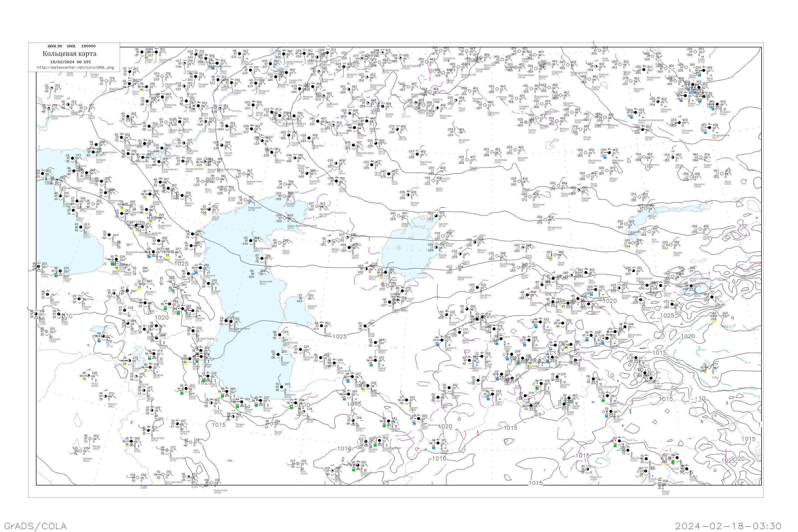Click the 1020 isobar label near Тараз
Screen dimensions: 798x532
click(610, 301)
